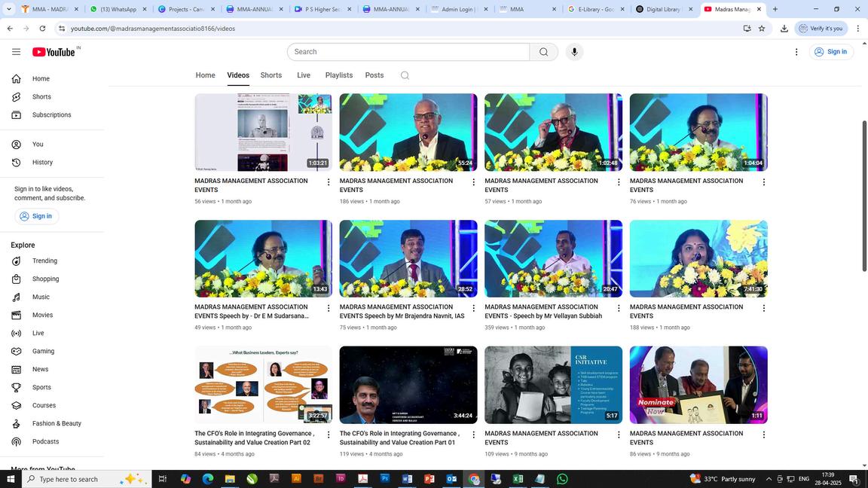Click Sign in button in sidebar
This screenshot has height=488, width=868.
click(36, 216)
